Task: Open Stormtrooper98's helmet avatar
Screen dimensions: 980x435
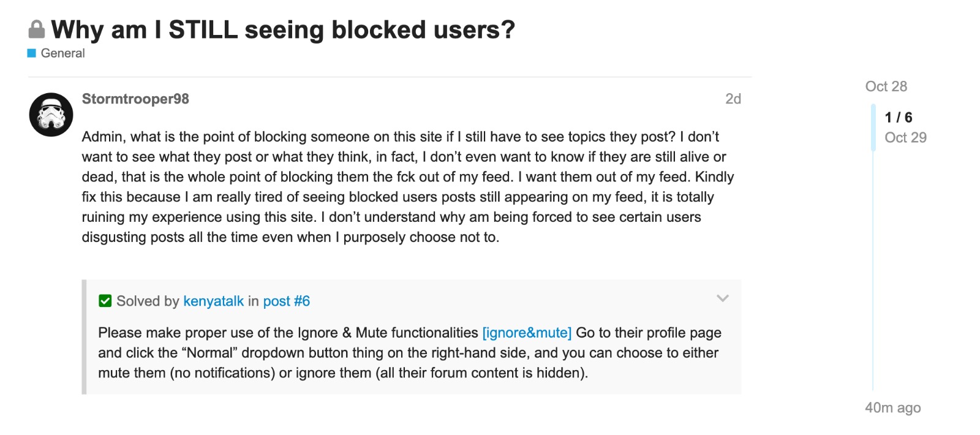Action: point(51,115)
